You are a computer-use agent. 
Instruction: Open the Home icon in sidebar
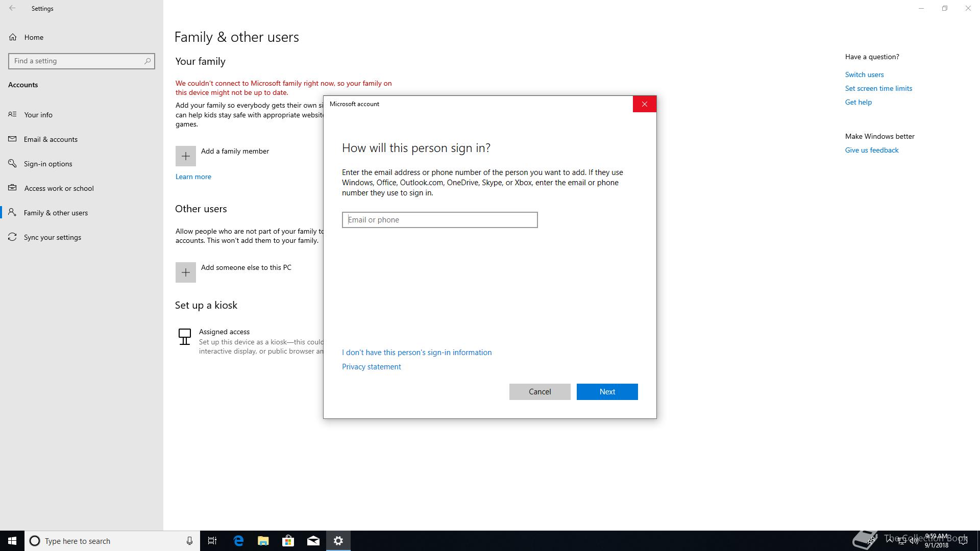click(13, 37)
